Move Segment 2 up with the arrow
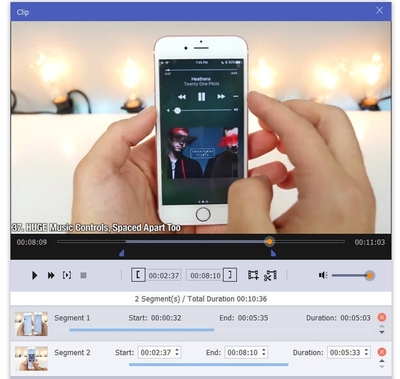400x379 pixels. (382, 361)
